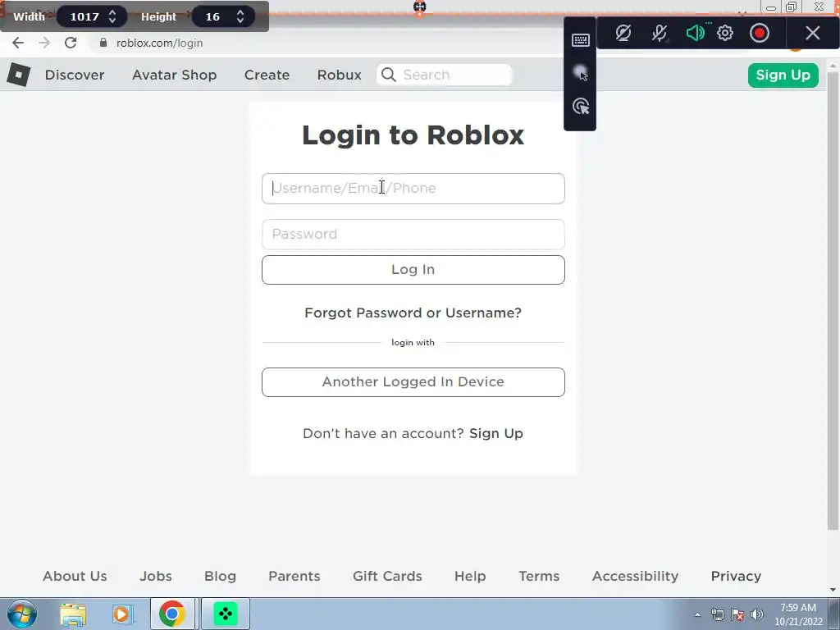
Task: Click the Log In button
Action: (x=413, y=269)
